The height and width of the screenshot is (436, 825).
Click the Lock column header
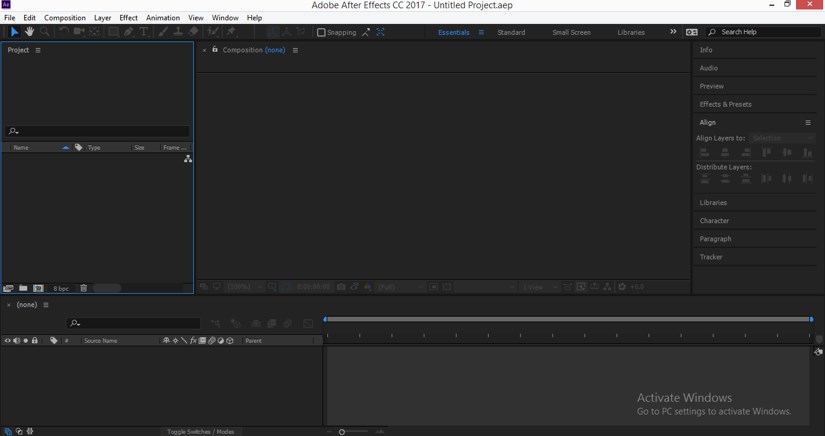[x=35, y=341]
